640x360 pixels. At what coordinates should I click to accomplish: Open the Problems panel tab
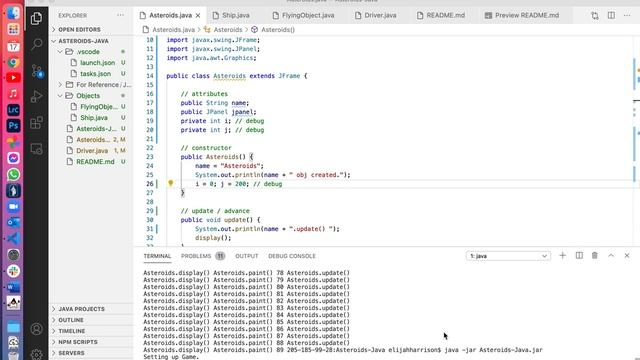coord(202,256)
